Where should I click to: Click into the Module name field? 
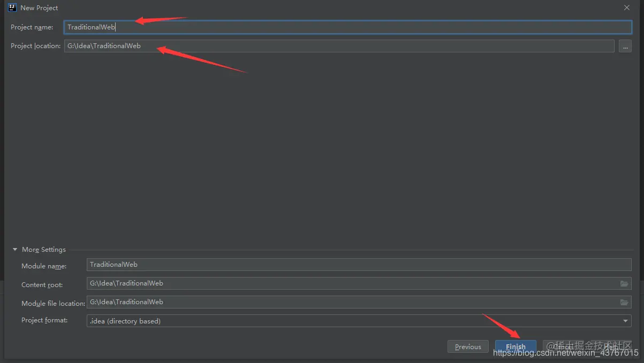[359, 265]
